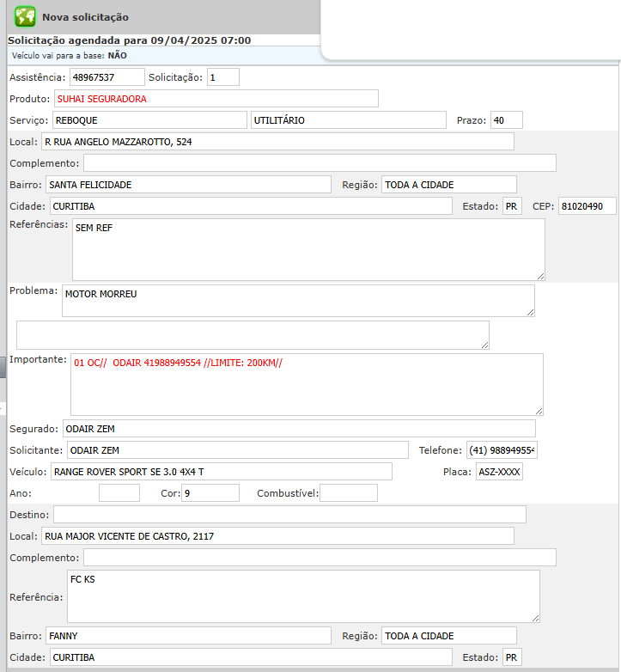Focus the Serviço field containing REBOQUE
The image size is (621, 672).
click(x=149, y=120)
